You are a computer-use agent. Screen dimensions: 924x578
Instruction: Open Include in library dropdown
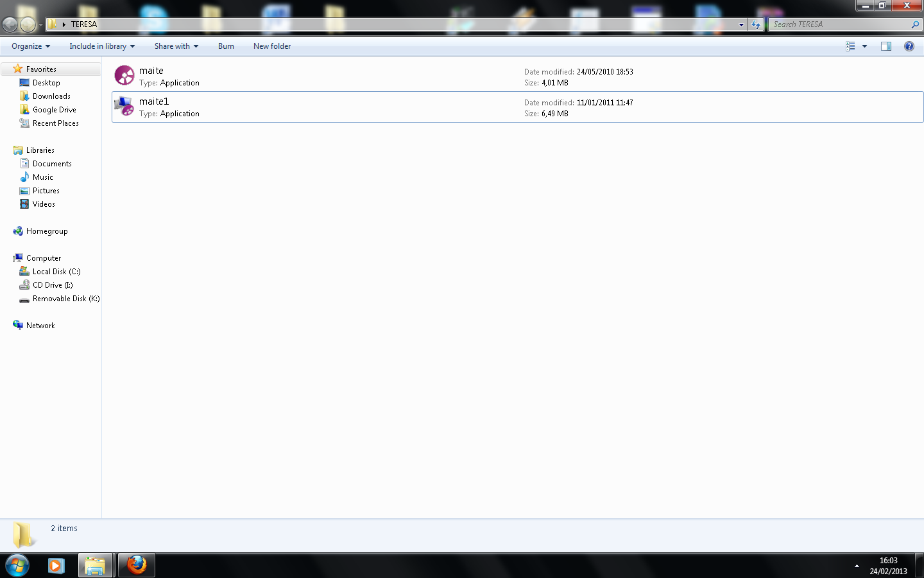(102, 46)
